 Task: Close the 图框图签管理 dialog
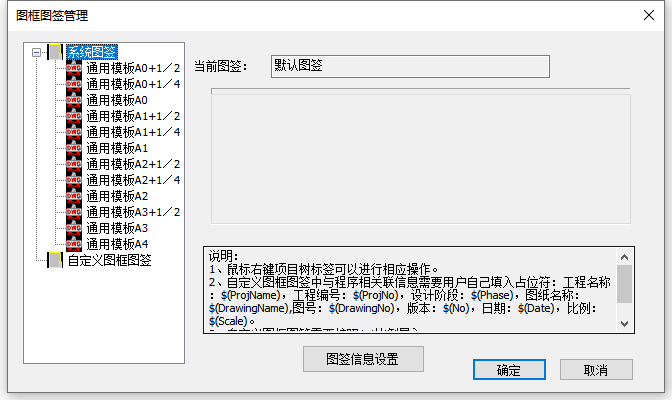pyautogui.click(x=649, y=15)
